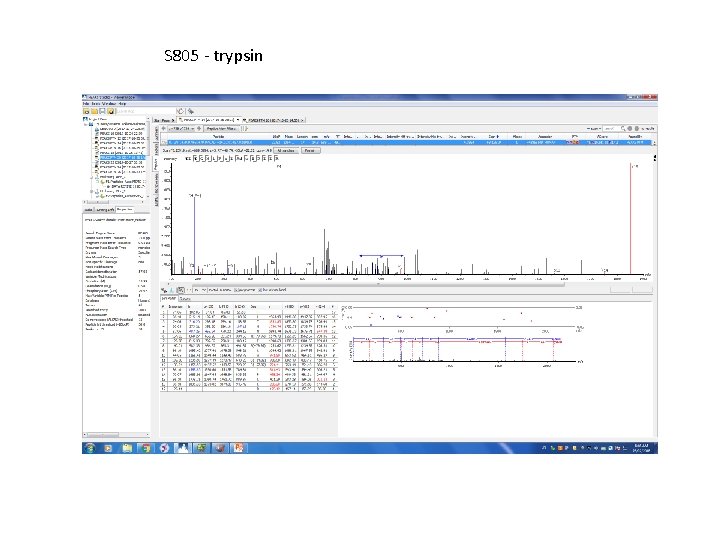Click the button right of All candidates
Image resolution: width=720 pixels, height=540 pixels.
coord(309,151)
